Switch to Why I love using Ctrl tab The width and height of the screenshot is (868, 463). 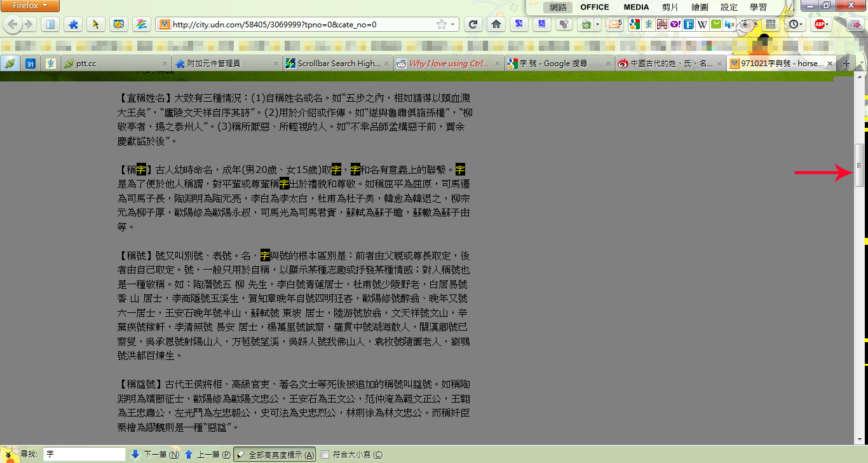447,64
